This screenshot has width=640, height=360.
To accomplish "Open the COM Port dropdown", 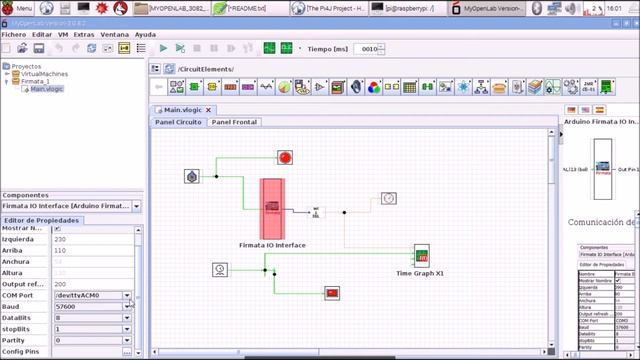I will [127, 295].
